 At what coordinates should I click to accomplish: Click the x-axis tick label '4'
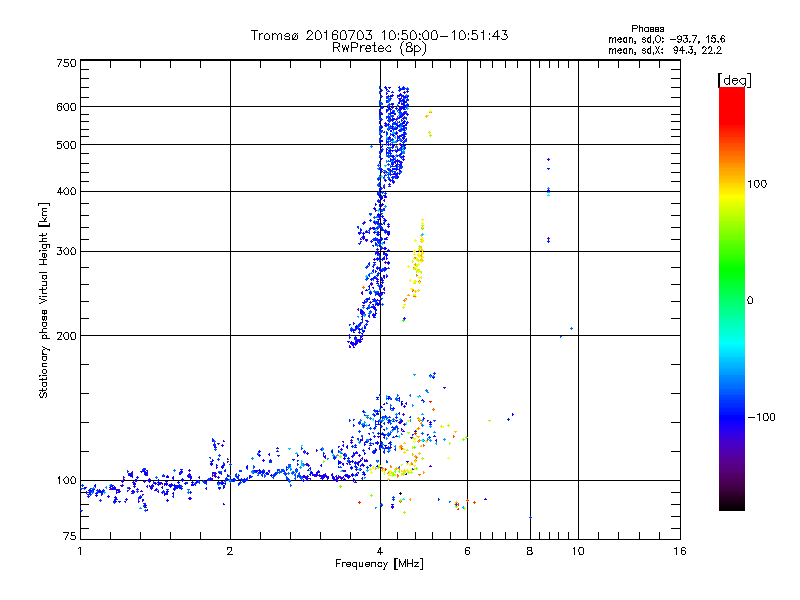pyautogui.click(x=380, y=551)
